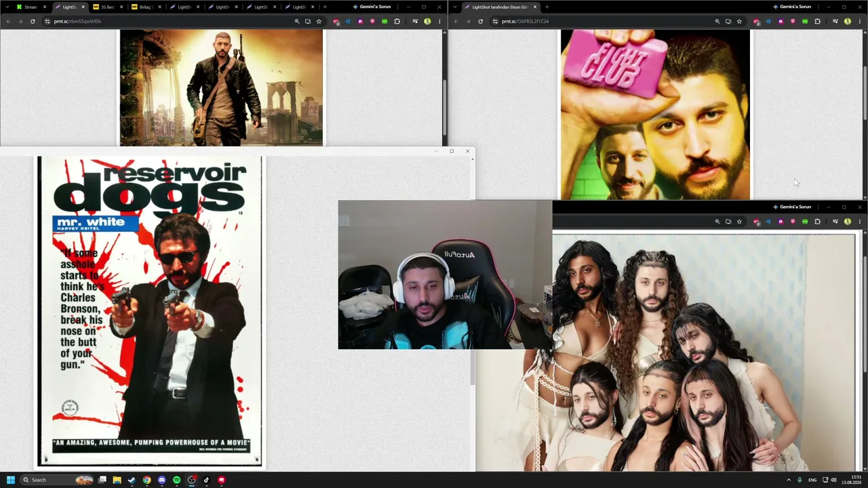Open the Extensions puzzle menu in the bottom-right window
Viewport: 868px width, 488px height.
817,221
